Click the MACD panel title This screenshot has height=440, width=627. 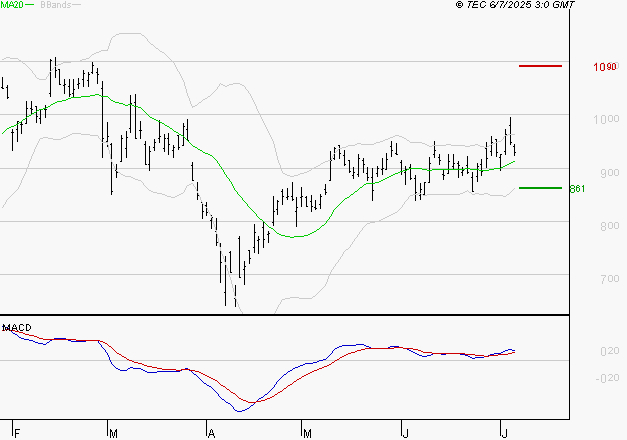coord(17,328)
